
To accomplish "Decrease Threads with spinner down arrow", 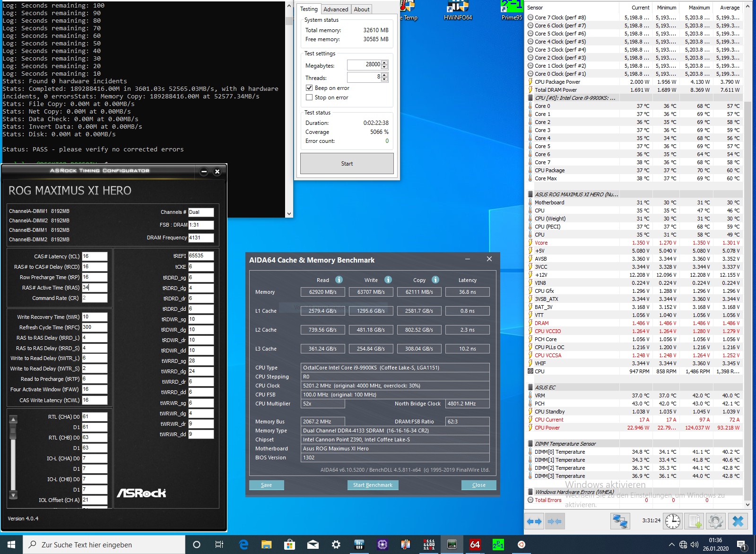I will 384,79.
